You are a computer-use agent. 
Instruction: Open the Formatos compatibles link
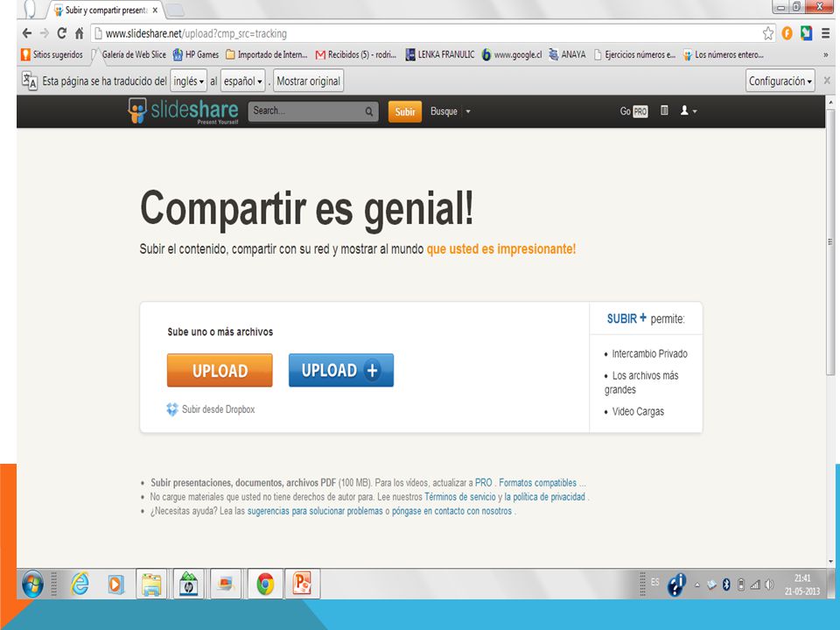[537, 483]
